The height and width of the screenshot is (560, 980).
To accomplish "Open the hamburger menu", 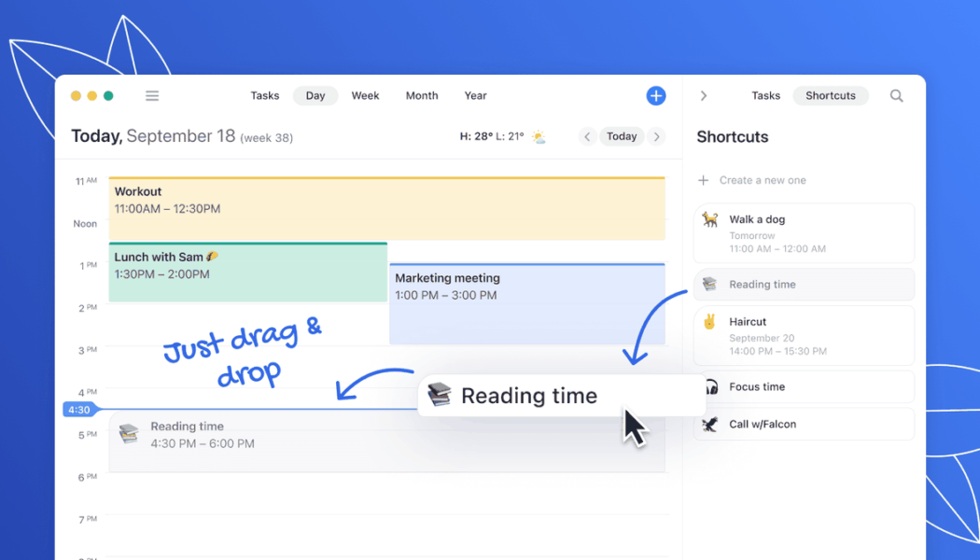I will (x=151, y=95).
